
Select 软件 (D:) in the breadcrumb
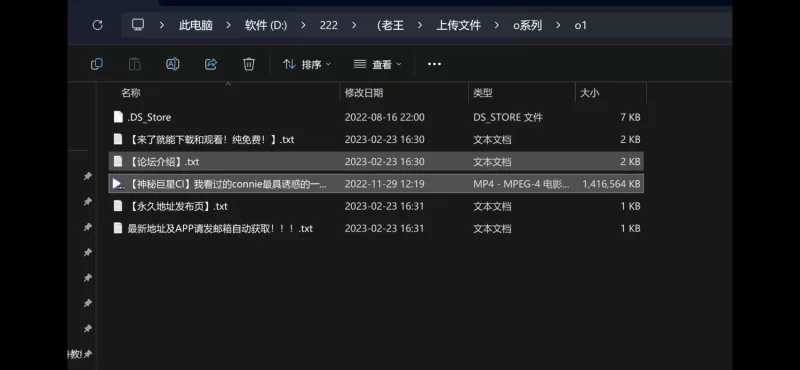pyautogui.click(x=266, y=25)
